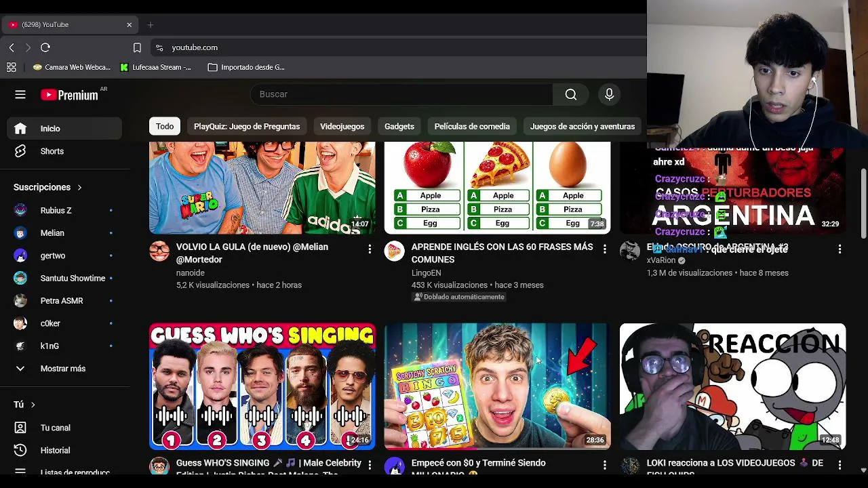Click the magnifier search button
The height and width of the screenshot is (488, 868).
[x=571, y=94]
